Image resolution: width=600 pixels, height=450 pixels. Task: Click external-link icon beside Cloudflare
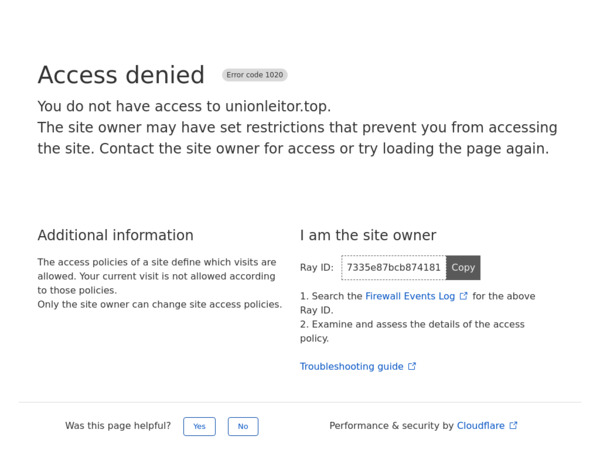click(x=514, y=426)
